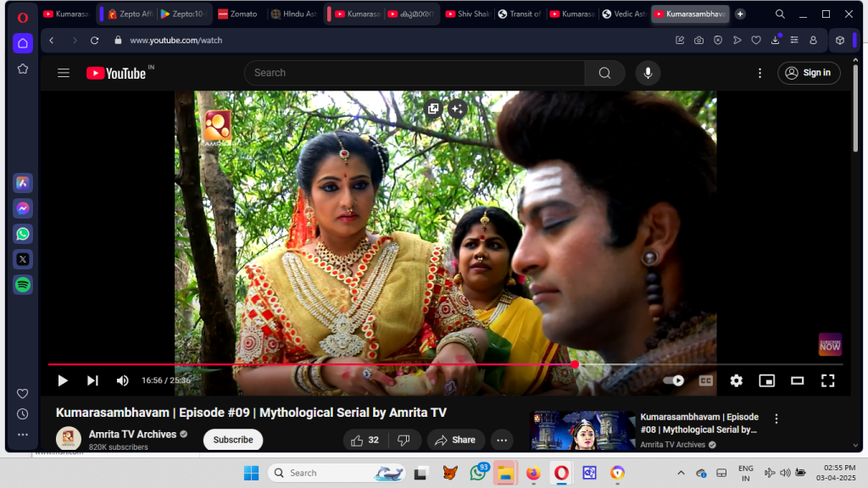
Task: Show hidden system tray icons
Action: (681, 473)
